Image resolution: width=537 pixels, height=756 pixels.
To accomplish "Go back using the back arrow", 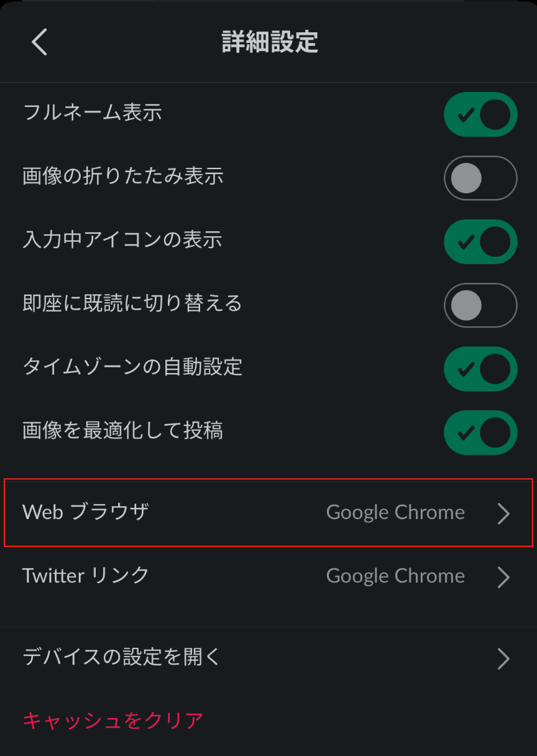I will click(39, 42).
